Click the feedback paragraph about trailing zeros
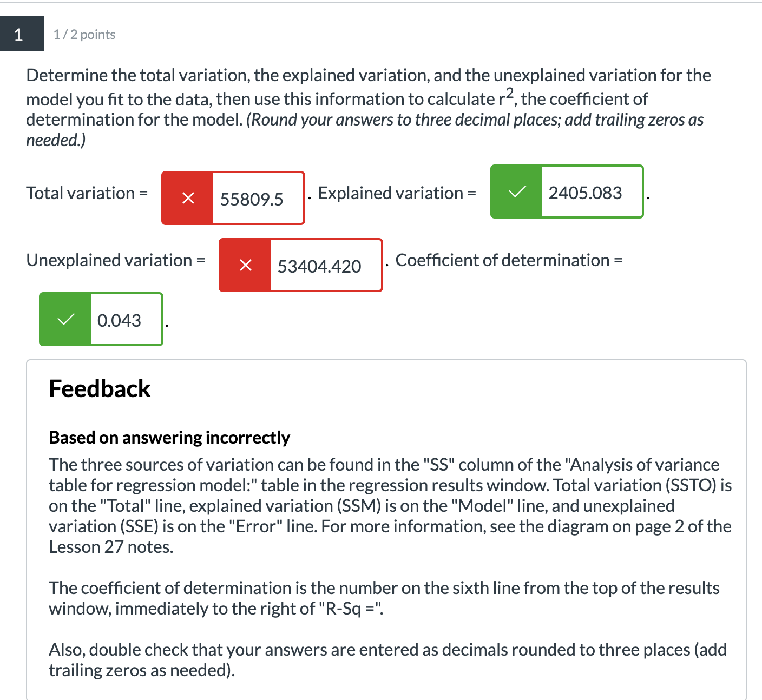The width and height of the screenshot is (762, 700). 388,660
